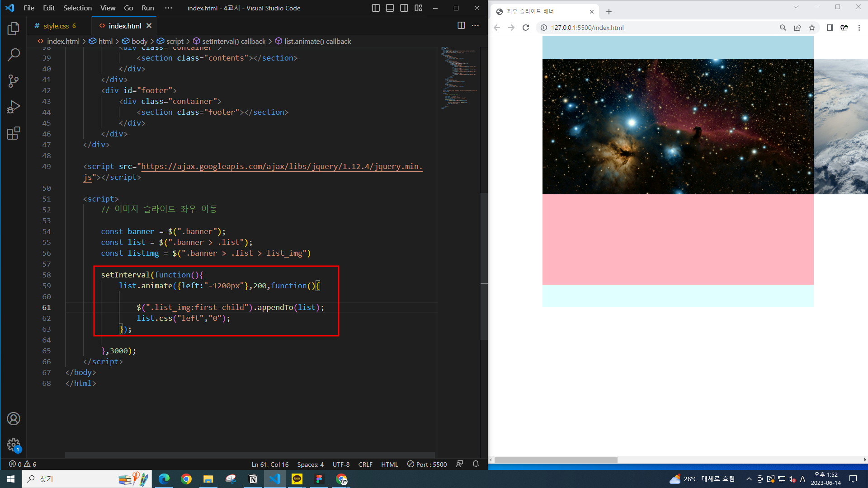The image size is (868, 488).
Task: Toggle the secondary side bar layout button
Action: tap(404, 8)
